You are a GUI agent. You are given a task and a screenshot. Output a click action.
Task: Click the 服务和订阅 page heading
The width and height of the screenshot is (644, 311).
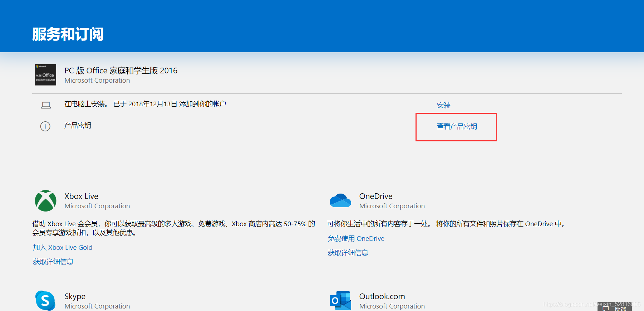pyautogui.click(x=68, y=34)
